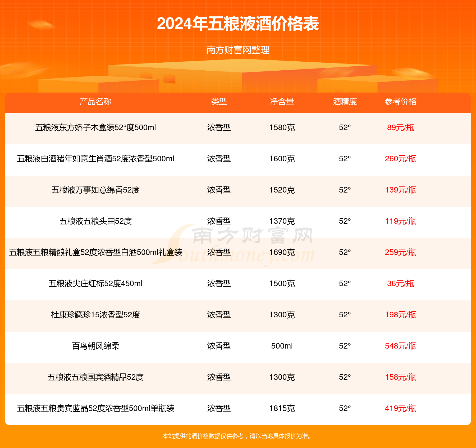Select 五粮液万事如意绵香52度 product name
The height and width of the screenshot is (448, 476).
pyautogui.click(x=95, y=190)
